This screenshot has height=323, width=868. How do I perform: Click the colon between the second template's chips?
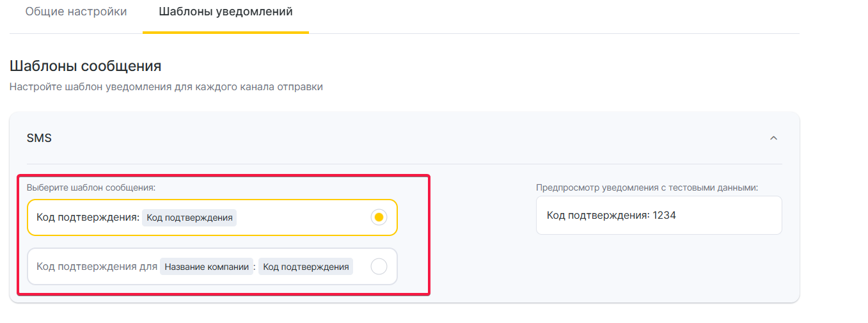tap(255, 267)
